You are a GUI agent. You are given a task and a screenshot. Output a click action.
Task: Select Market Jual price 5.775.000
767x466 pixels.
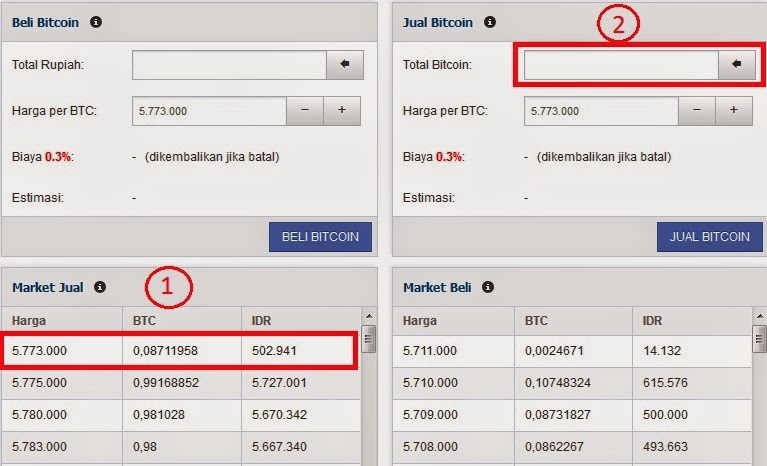pos(39,382)
